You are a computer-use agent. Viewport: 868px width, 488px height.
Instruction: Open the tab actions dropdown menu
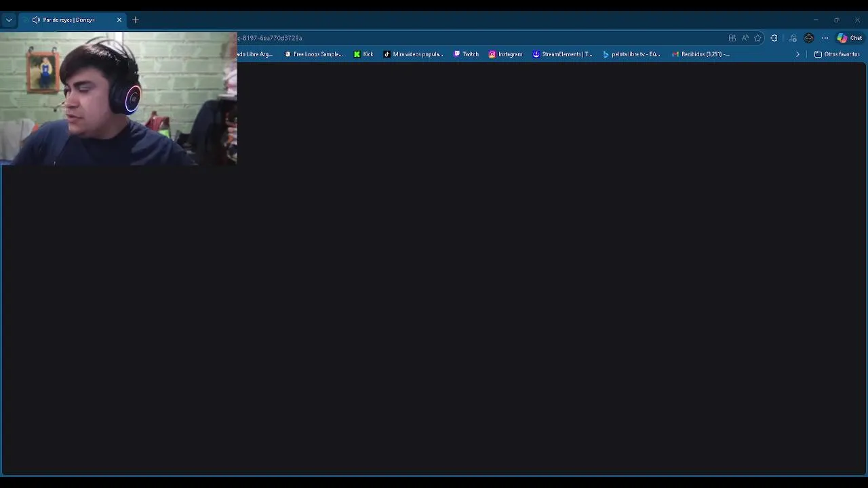(9, 20)
